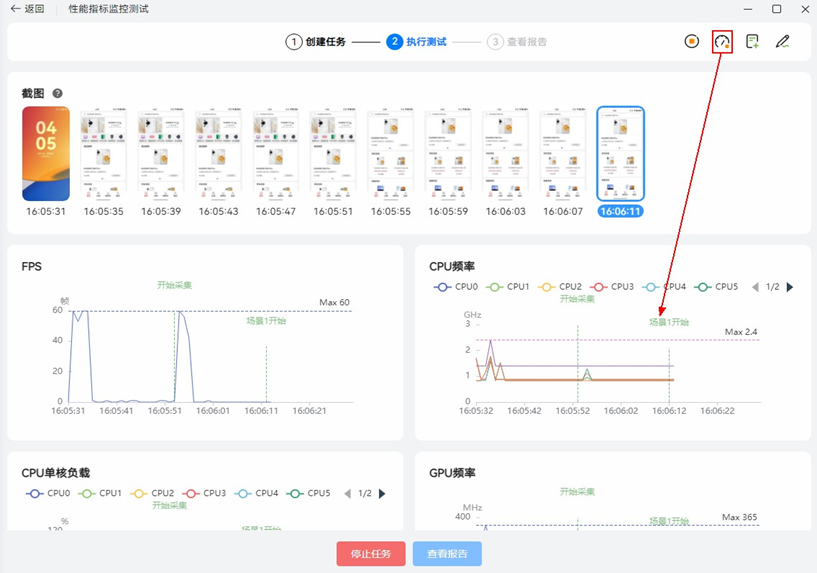817x573 pixels.
Task: Click the orange stop recording icon
Action: click(691, 42)
